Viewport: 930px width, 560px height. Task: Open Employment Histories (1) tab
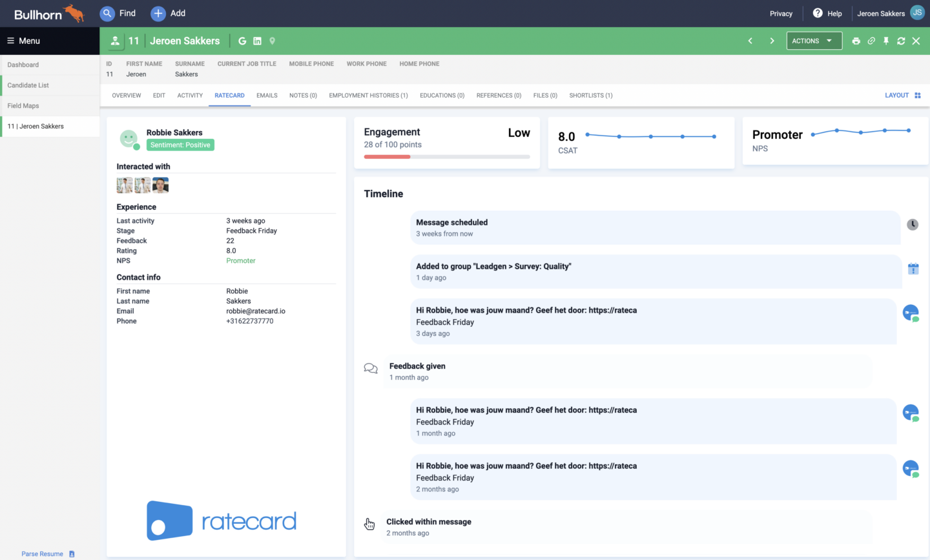368,96
